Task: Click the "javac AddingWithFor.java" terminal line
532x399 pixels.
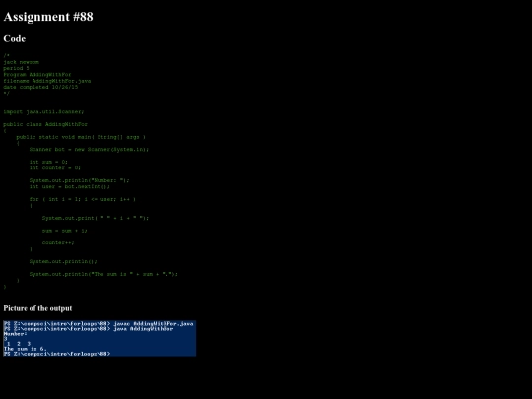Action: click(x=99, y=324)
